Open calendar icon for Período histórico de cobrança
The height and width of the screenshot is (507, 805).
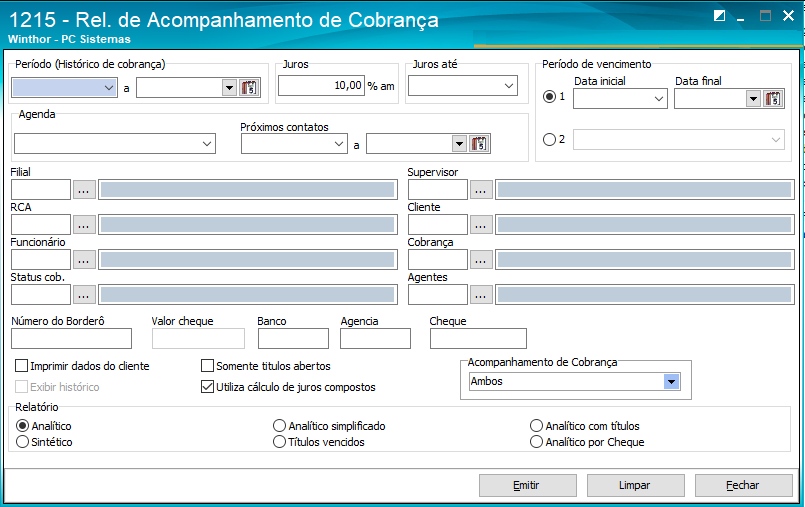250,87
